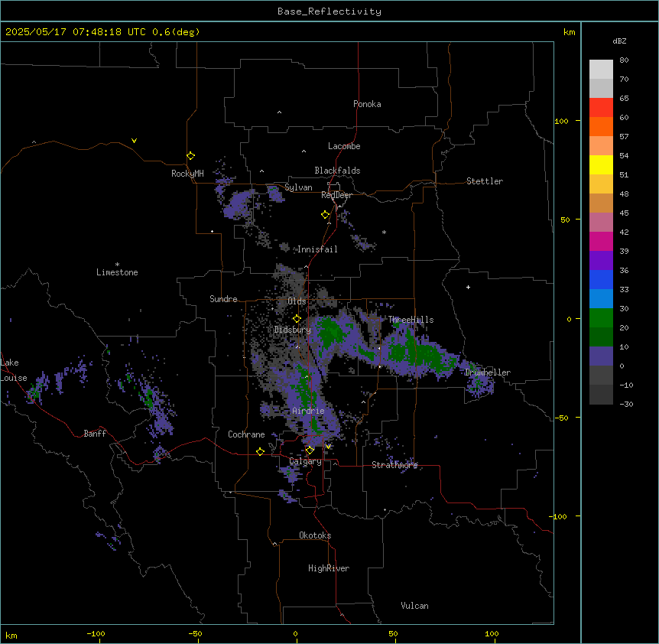Select the Calgary label
The width and height of the screenshot is (659, 644).
305,461
